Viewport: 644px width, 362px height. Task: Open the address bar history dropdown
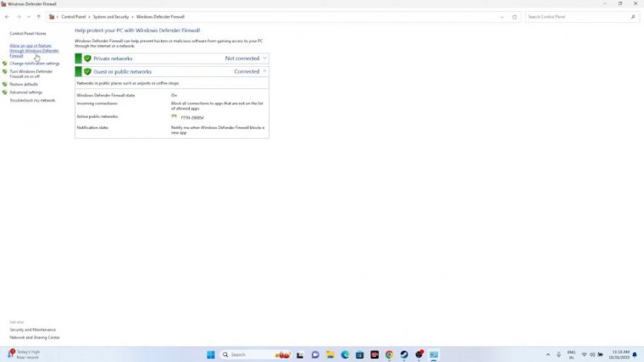[502, 17]
